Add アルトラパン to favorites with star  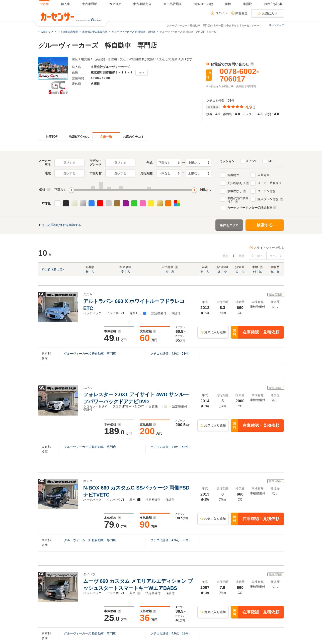point(213,332)
